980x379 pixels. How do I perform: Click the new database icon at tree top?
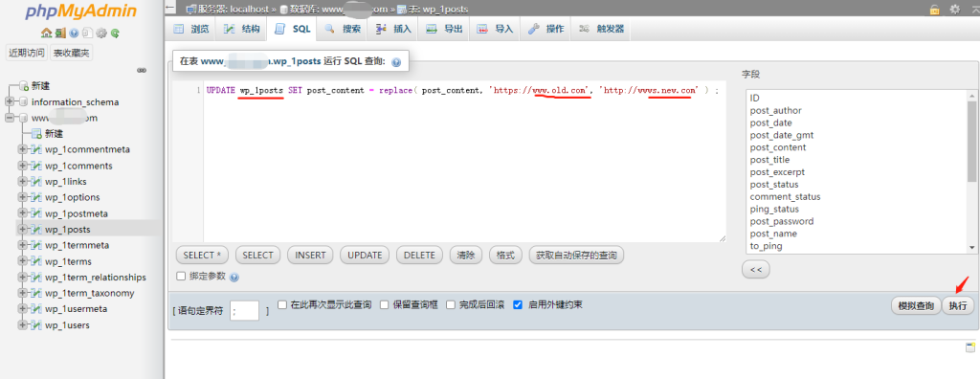point(24,86)
